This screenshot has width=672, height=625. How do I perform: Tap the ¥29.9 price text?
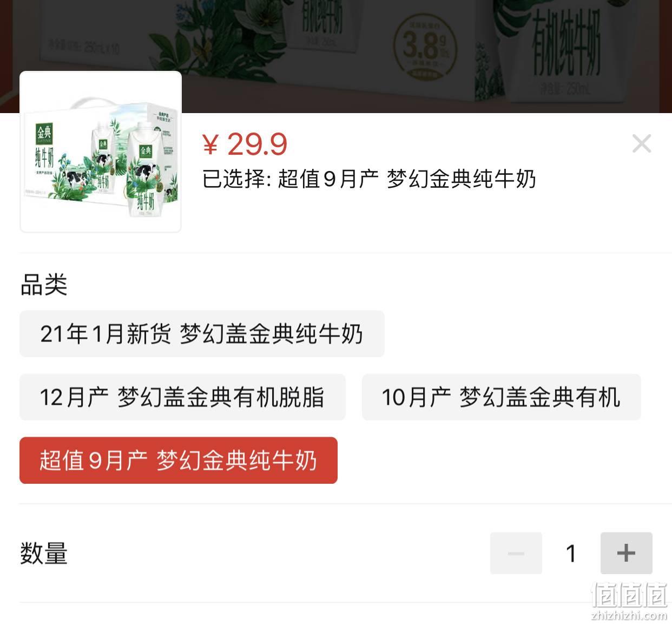tap(245, 144)
